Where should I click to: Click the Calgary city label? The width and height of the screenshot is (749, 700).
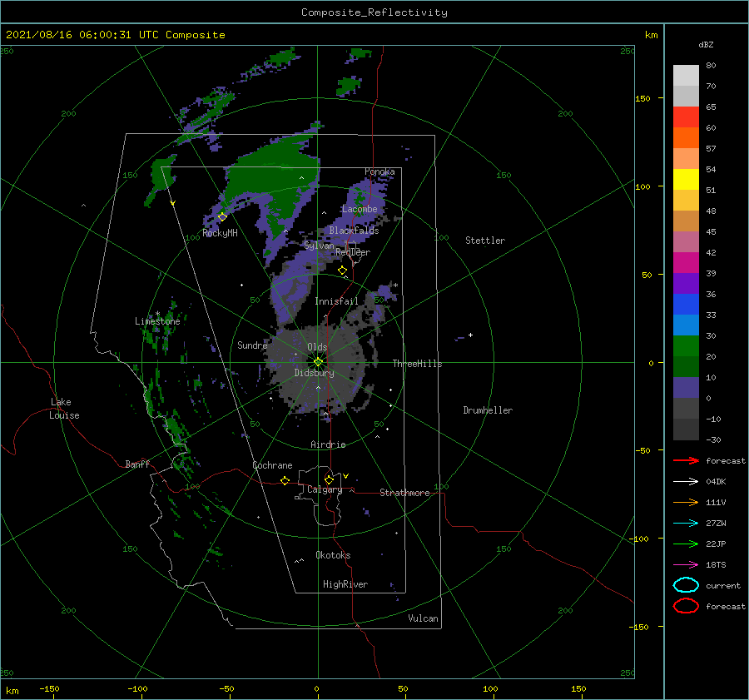tap(325, 489)
